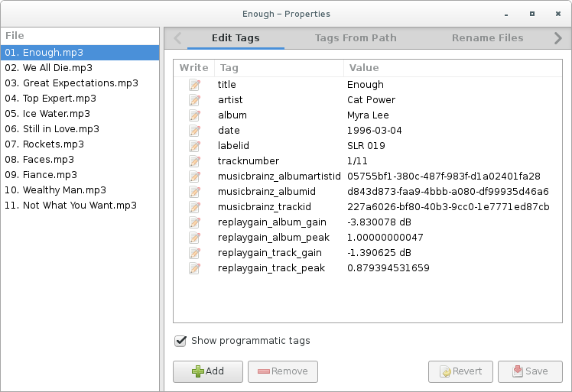Click the write icon beside the title tag
The width and height of the screenshot is (572, 392).
[x=194, y=85]
